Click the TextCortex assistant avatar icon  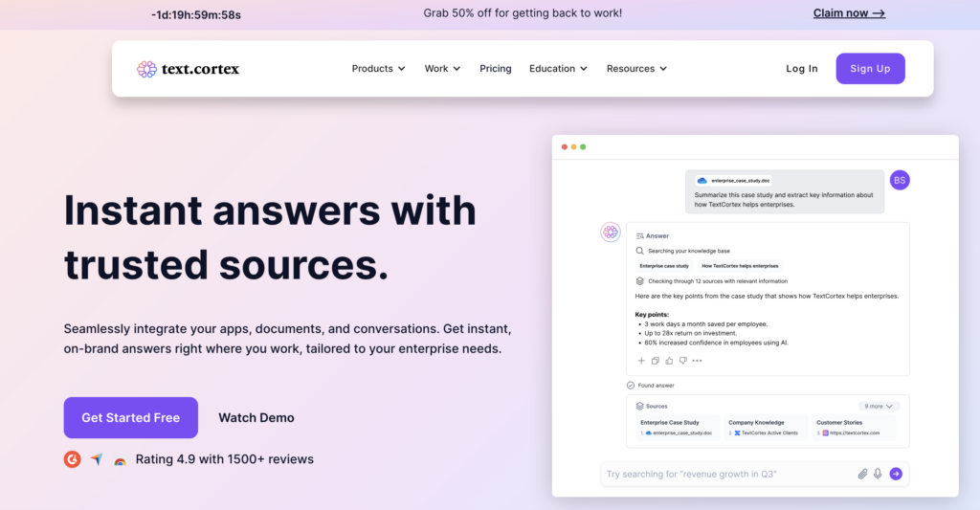[x=611, y=232]
